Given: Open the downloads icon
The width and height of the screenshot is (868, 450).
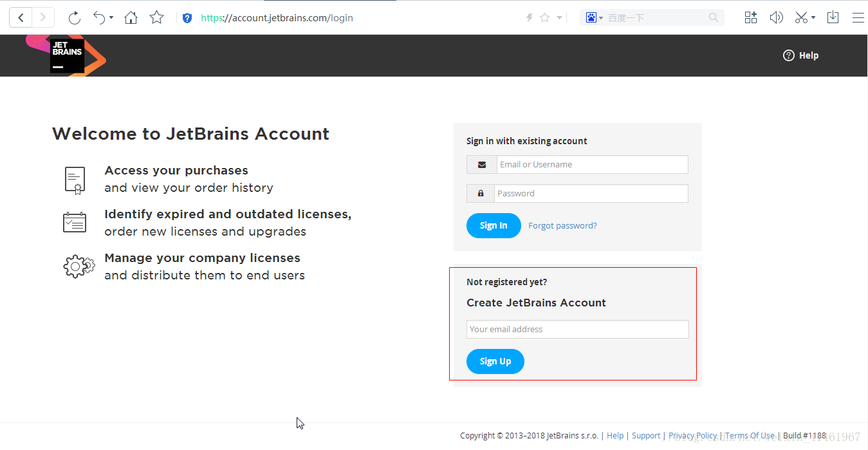Looking at the screenshot, I should click(x=833, y=17).
